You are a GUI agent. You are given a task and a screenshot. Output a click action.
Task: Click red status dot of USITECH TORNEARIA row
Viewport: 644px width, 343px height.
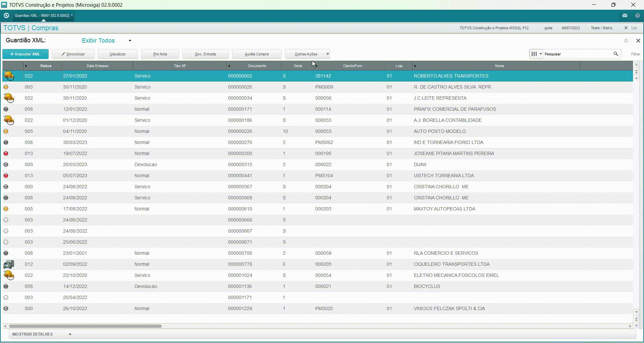point(6,176)
